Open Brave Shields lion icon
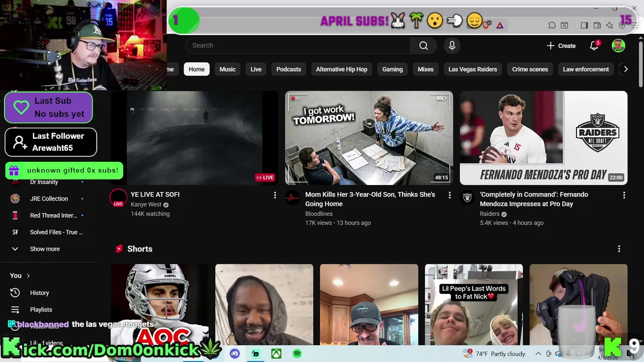 coord(486,25)
